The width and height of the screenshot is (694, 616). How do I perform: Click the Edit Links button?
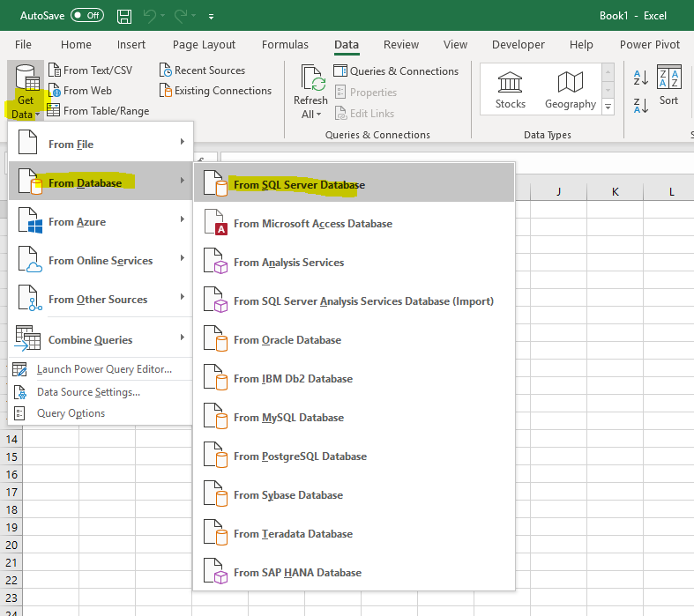click(364, 113)
